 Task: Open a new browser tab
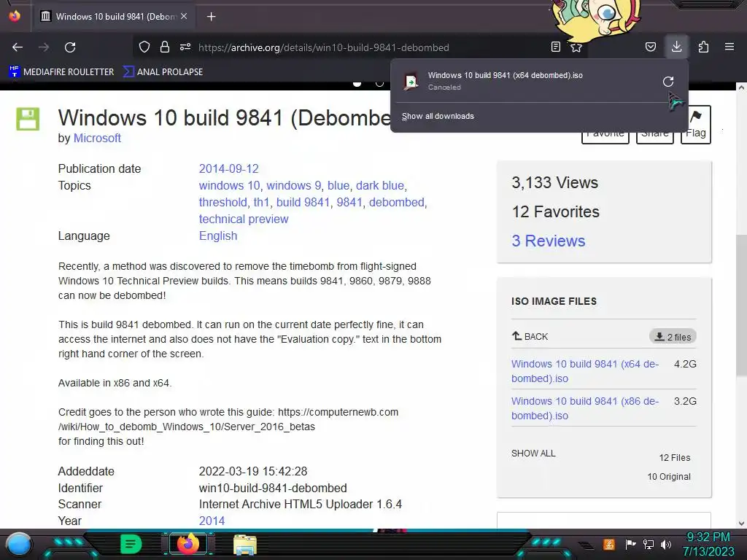tap(211, 17)
